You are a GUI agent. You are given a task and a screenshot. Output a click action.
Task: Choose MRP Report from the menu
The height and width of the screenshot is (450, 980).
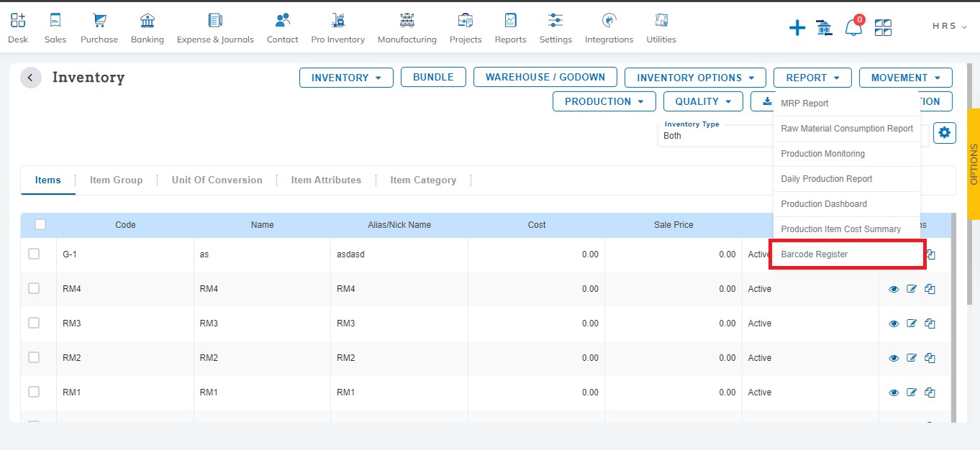pyautogui.click(x=847, y=104)
